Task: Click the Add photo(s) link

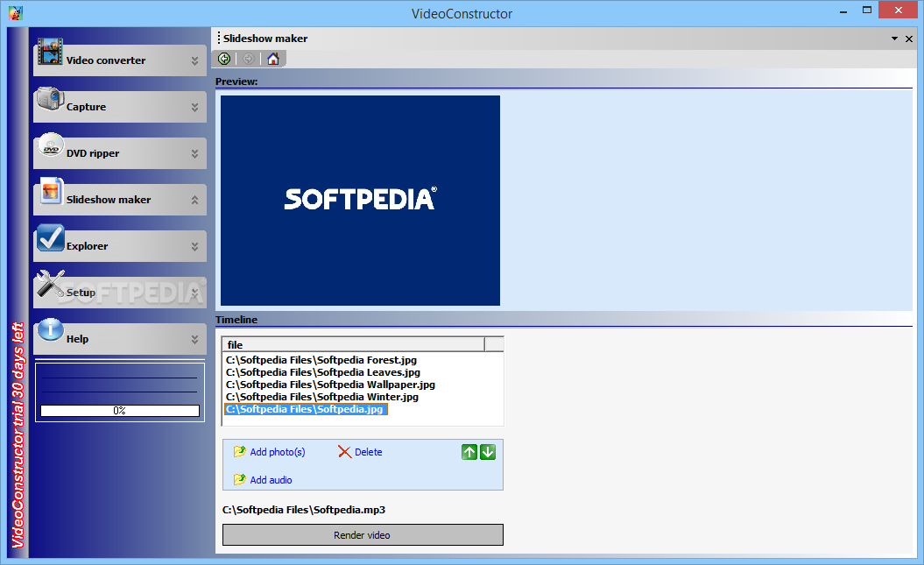Action: click(278, 452)
